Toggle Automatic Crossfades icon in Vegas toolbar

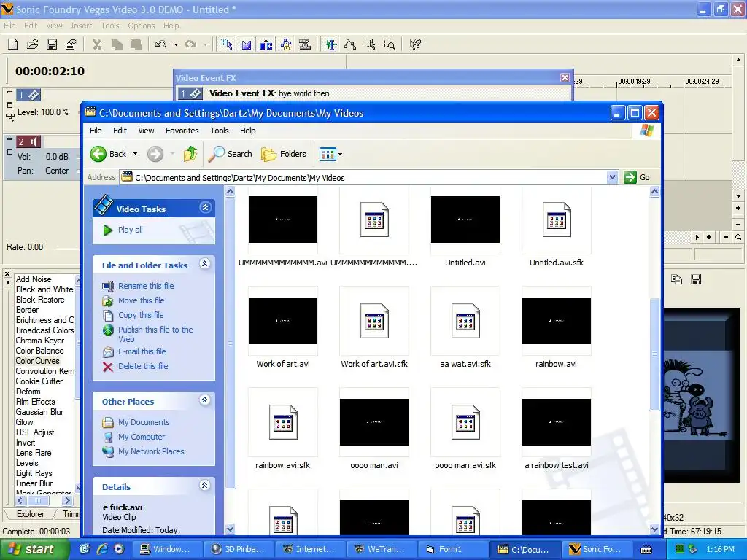247,44
